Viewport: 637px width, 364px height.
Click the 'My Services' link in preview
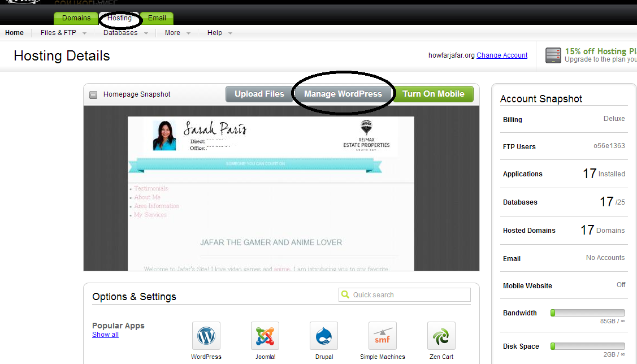click(x=150, y=215)
